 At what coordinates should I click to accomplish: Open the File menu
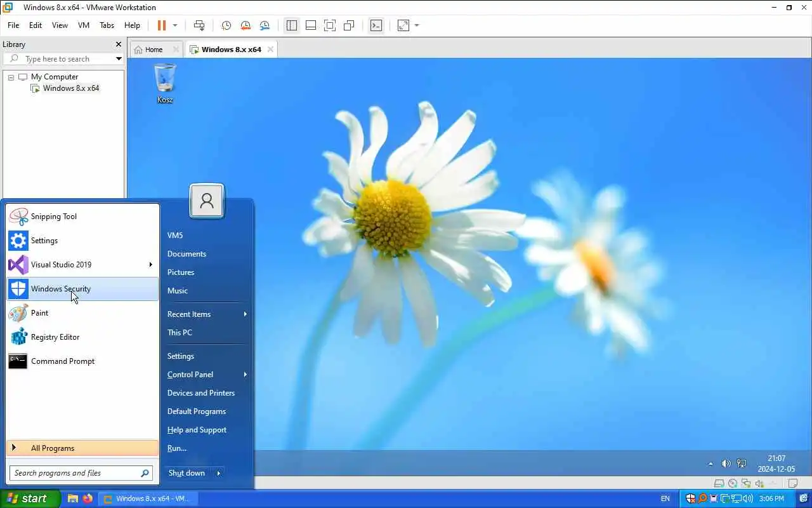click(13, 25)
